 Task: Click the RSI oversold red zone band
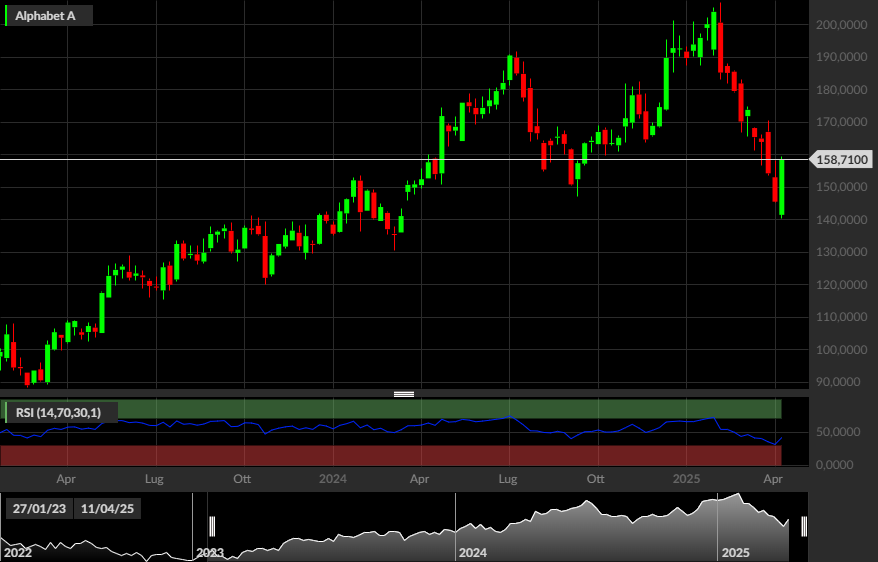391,456
